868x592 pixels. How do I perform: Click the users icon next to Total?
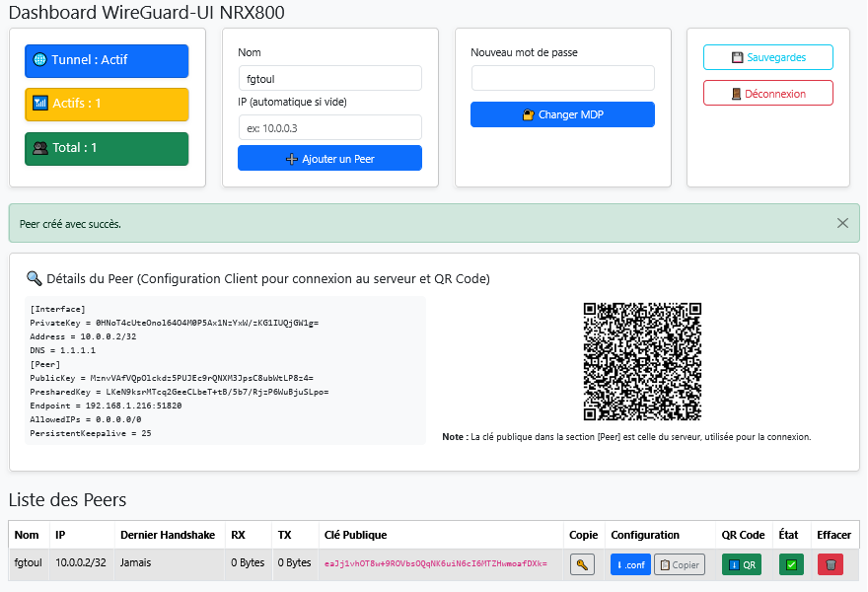click(x=40, y=148)
